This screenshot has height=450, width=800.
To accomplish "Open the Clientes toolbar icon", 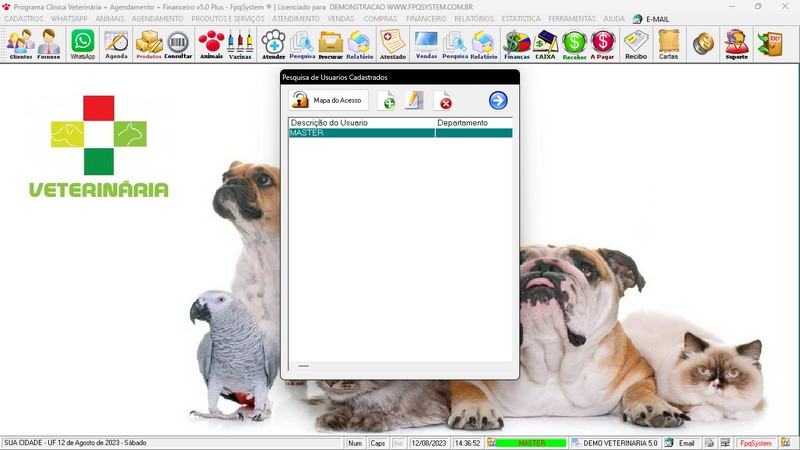I will click(x=20, y=44).
